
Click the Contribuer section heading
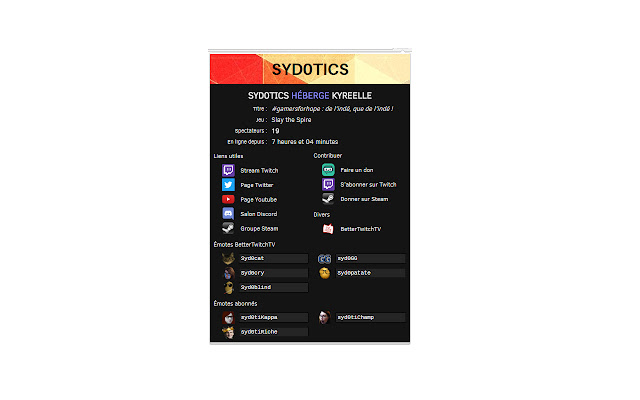(328, 156)
